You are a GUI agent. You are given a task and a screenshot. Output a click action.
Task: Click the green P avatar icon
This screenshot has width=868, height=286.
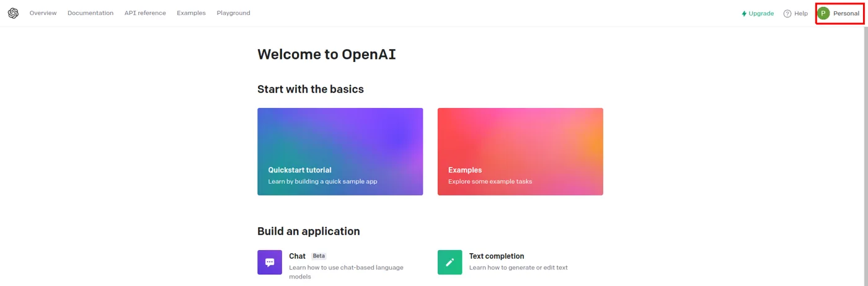[823, 14]
